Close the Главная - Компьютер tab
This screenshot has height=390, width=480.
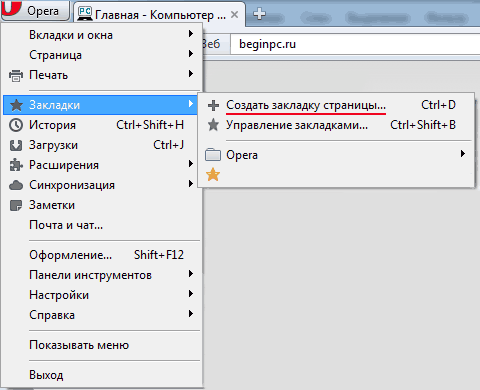click(235, 15)
